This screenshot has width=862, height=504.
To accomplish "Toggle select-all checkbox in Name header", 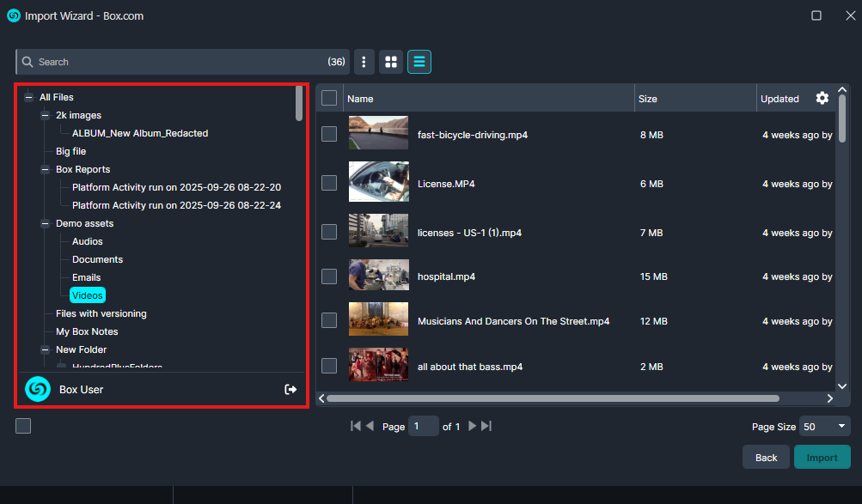I will 329,99.
